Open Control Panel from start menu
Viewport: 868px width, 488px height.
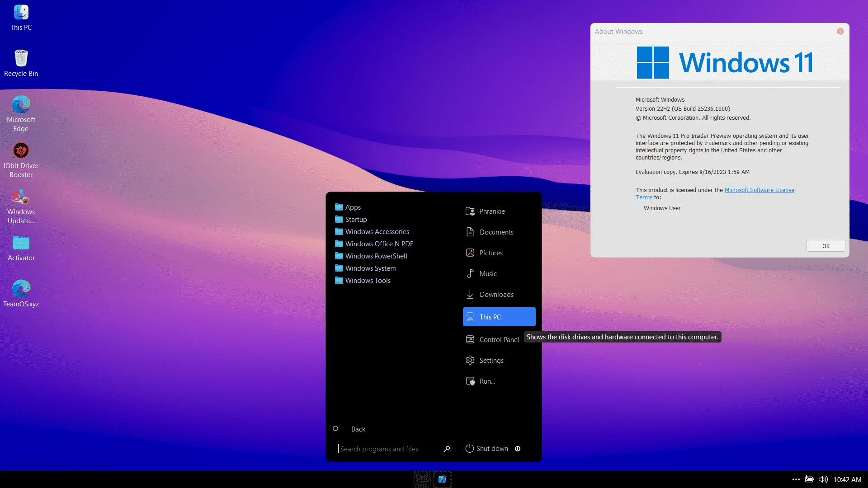493,340
